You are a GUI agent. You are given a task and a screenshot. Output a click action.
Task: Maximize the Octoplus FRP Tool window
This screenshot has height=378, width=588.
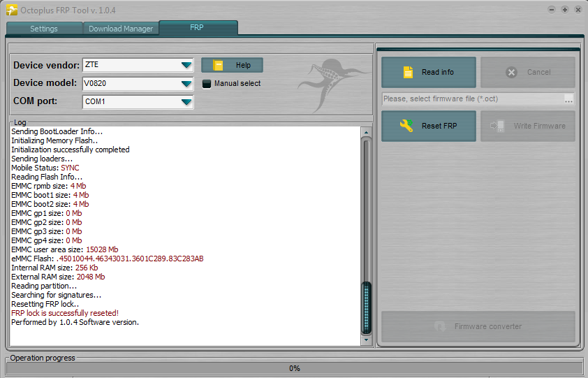(x=565, y=10)
